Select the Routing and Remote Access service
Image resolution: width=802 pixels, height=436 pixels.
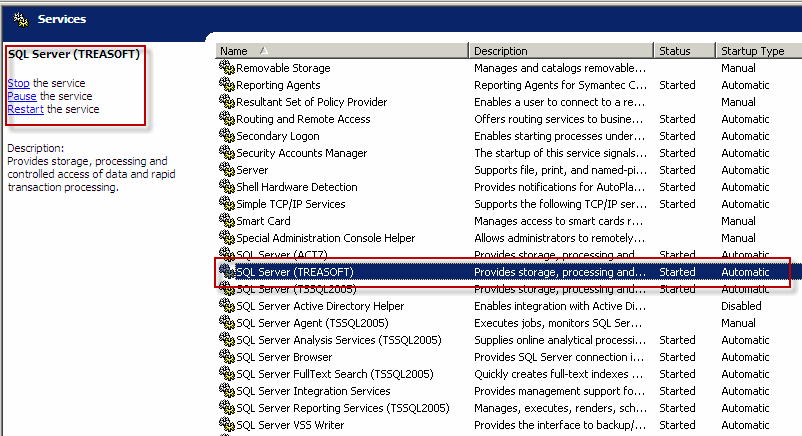point(303,119)
